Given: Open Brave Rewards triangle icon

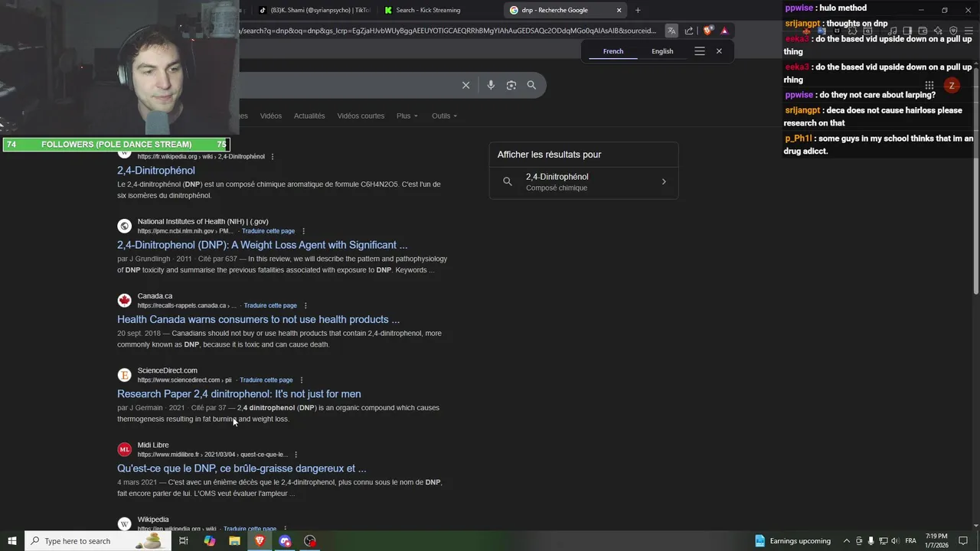Looking at the screenshot, I should coord(724,31).
